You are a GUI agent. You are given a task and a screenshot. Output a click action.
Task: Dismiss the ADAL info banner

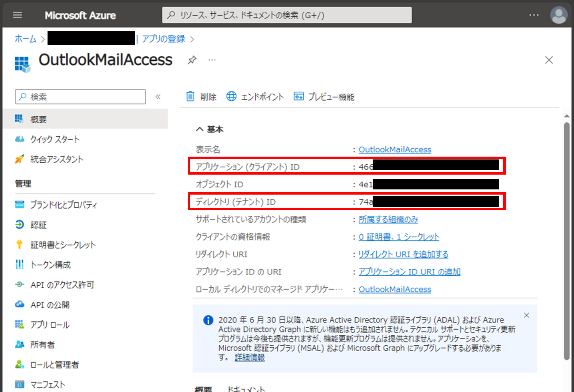point(526,315)
